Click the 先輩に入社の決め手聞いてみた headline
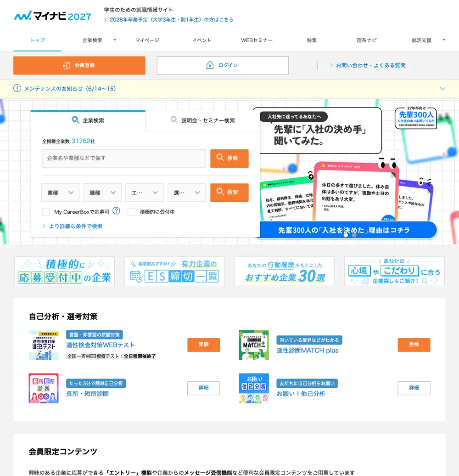This screenshot has width=459, height=476. pyautogui.click(x=320, y=135)
